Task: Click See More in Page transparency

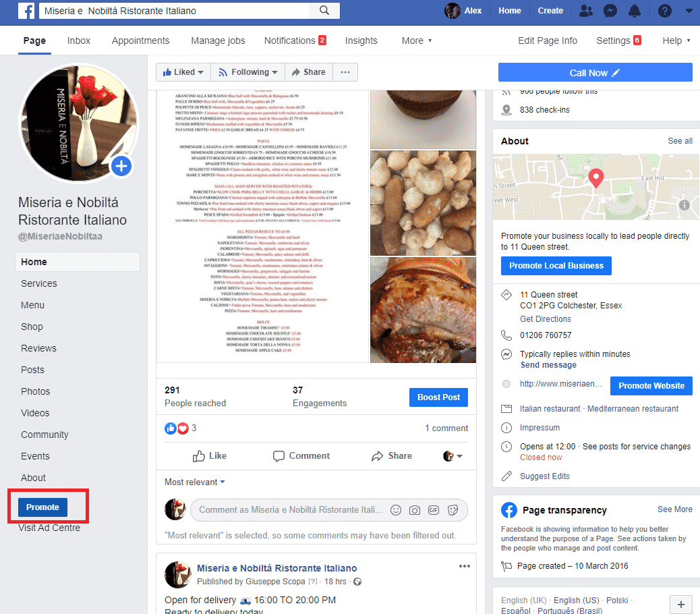Action: pos(674,509)
